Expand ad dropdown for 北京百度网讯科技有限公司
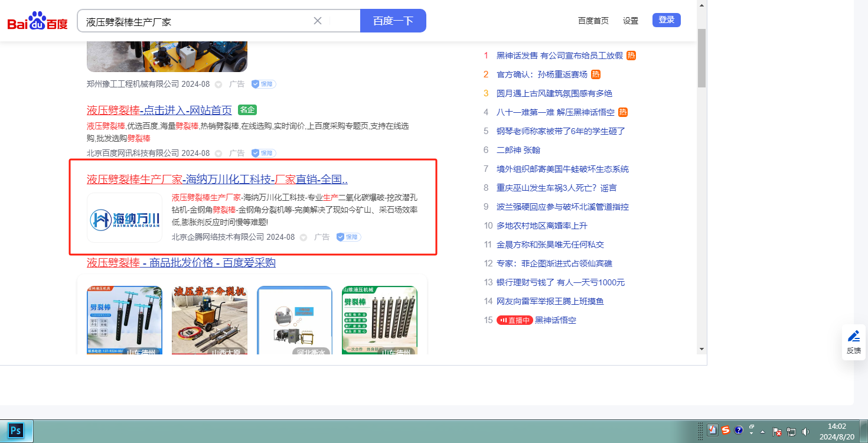Screen dimensions: 868x443 pos(218,154)
